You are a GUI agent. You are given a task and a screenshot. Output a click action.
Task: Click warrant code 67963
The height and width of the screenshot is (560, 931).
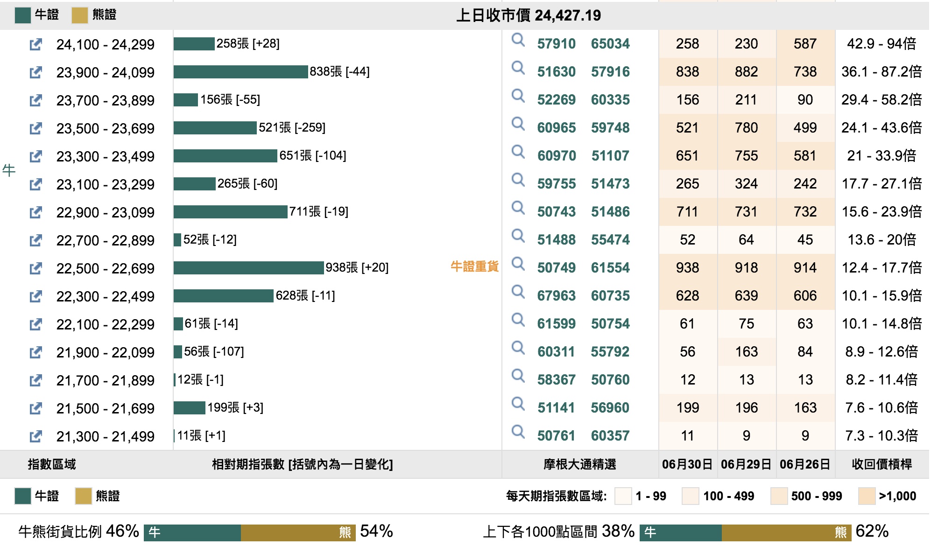[556, 296]
